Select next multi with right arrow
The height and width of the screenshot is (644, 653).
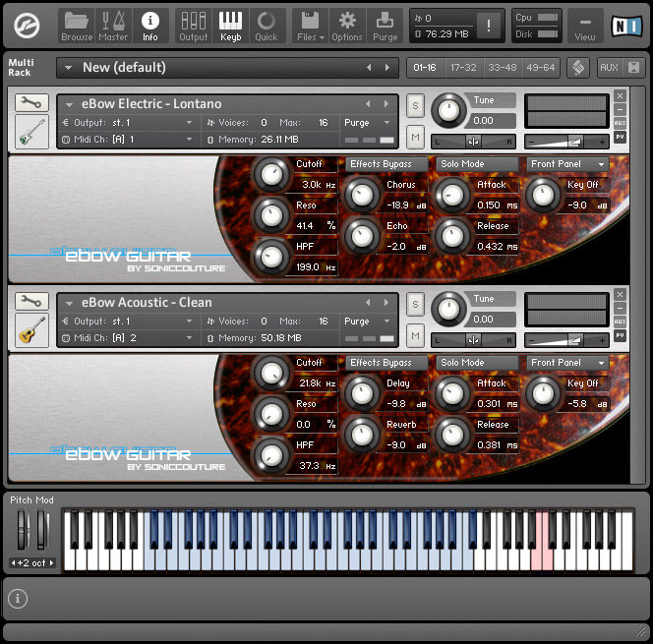click(x=387, y=68)
